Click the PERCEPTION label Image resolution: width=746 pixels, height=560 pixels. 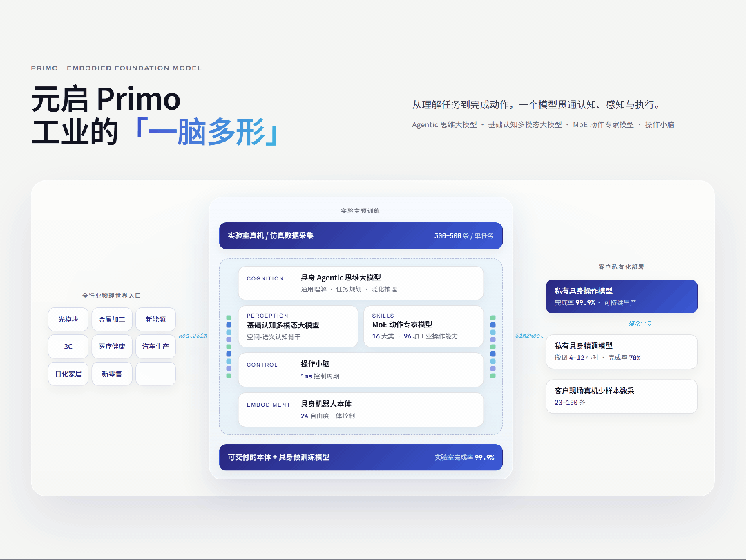coord(267,316)
